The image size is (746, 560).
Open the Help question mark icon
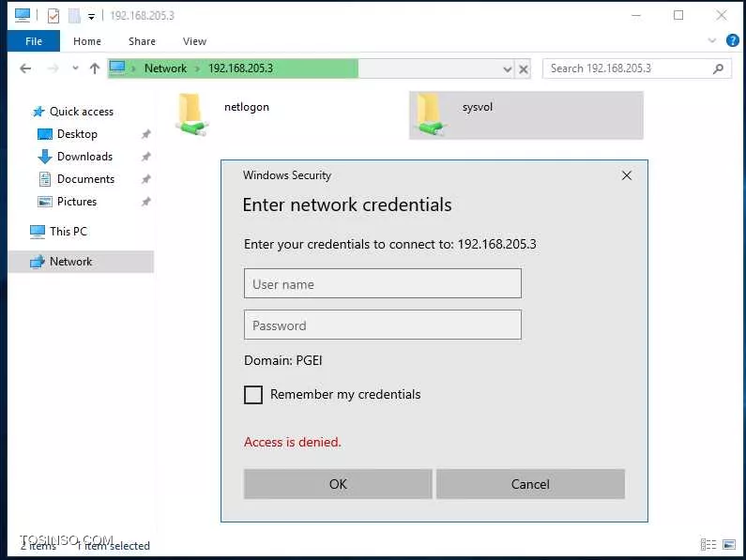(732, 40)
